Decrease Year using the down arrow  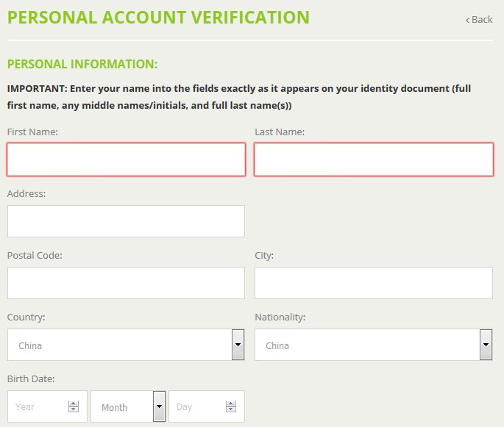(x=73, y=410)
